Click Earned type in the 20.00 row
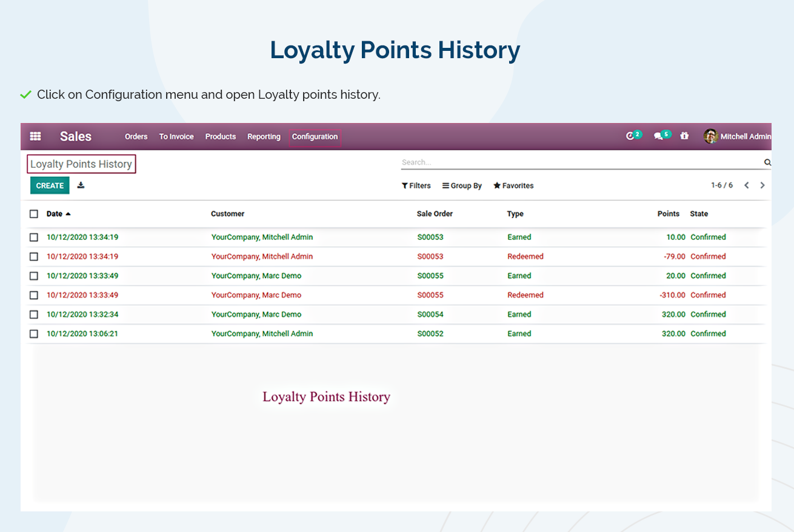Image resolution: width=794 pixels, height=532 pixels. pyautogui.click(x=519, y=276)
